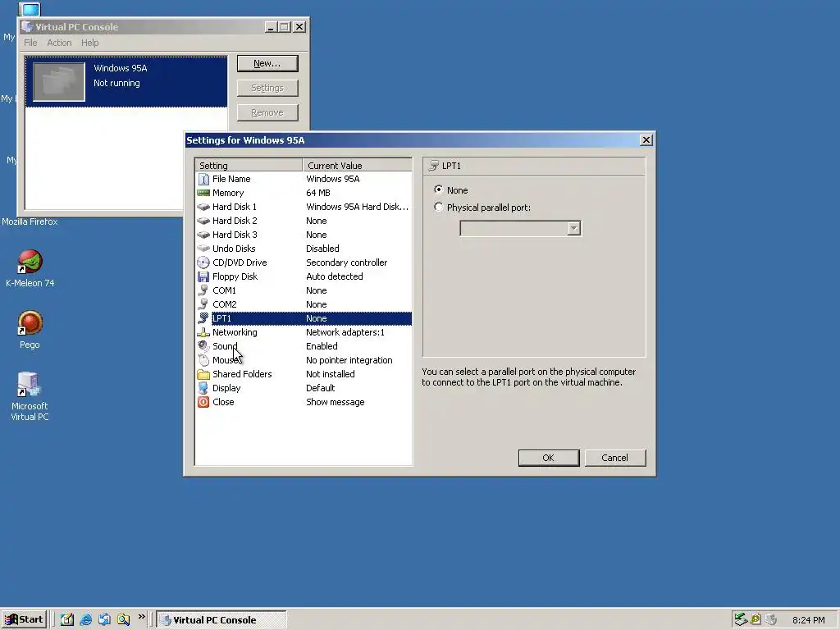Click the search folder quick launch icon
The width and height of the screenshot is (840, 630).
click(x=123, y=620)
